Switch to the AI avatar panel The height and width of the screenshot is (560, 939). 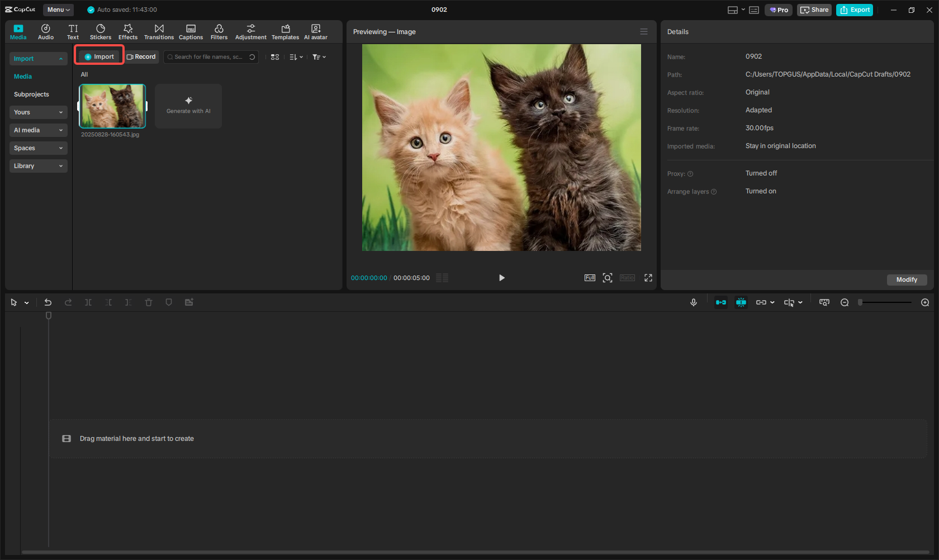point(315,31)
